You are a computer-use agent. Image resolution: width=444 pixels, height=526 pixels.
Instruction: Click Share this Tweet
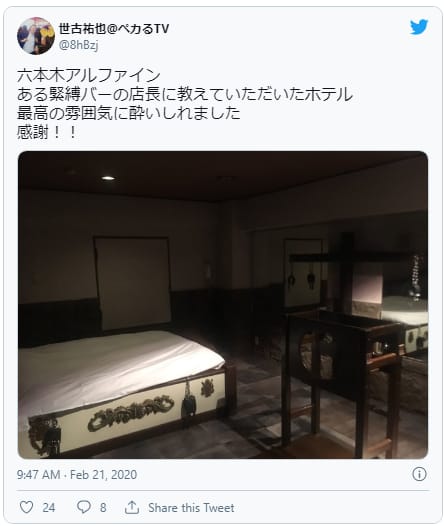click(x=191, y=508)
